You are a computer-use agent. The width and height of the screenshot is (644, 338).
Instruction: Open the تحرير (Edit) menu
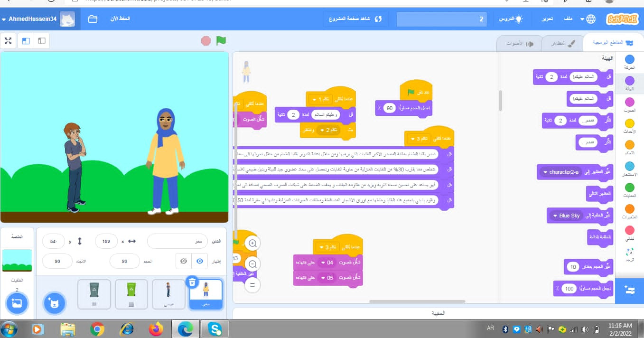(548, 19)
